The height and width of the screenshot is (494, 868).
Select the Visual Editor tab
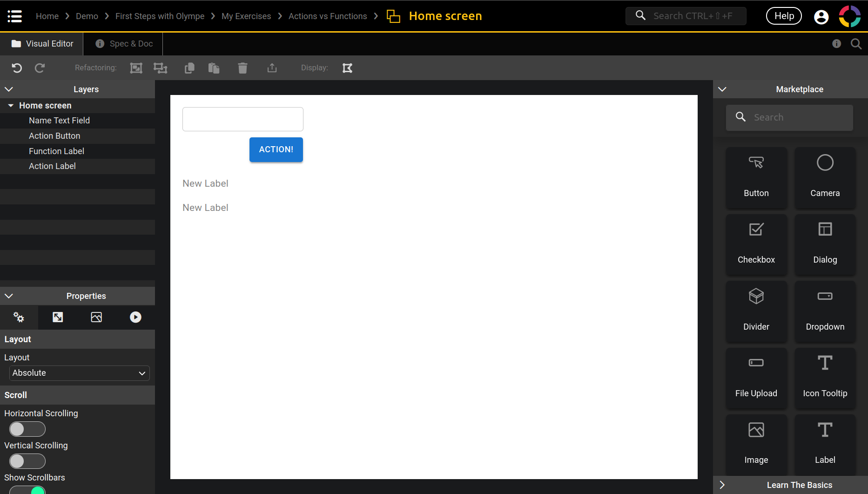pos(42,44)
